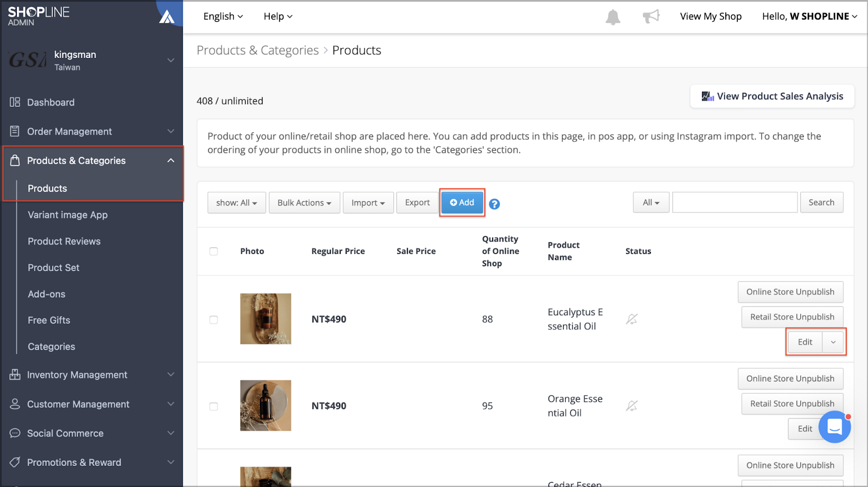The width and height of the screenshot is (868, 487).
Task: Select all products with header checkbox
Action: coord(214,251)
